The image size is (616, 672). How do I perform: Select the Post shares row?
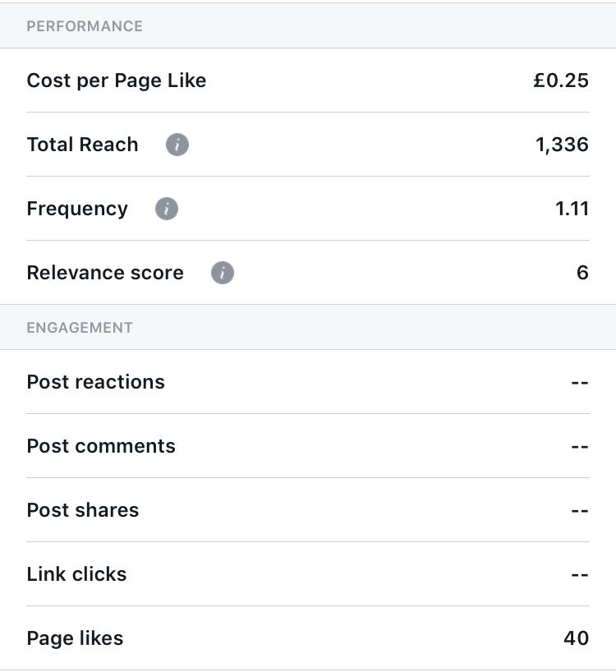click(308, 510)
